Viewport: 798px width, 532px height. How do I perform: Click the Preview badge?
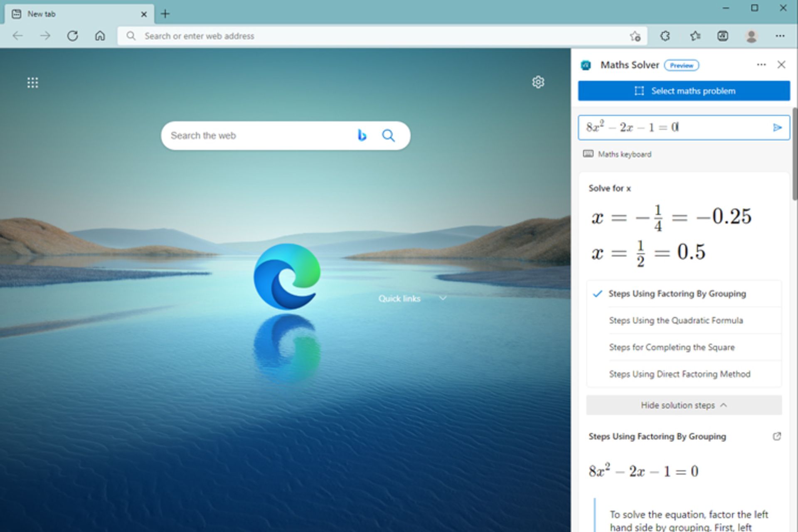click(682, 65)
